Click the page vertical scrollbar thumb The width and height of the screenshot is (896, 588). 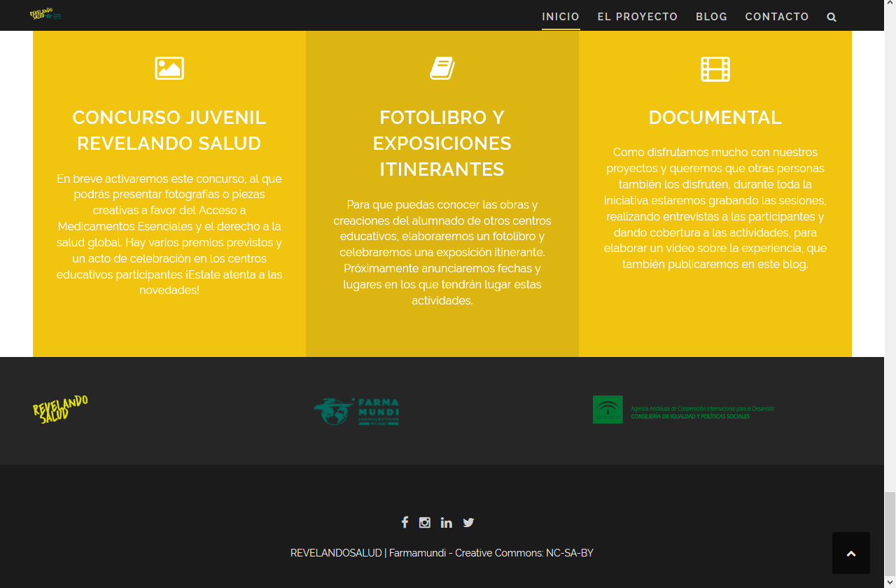point(890,539)
